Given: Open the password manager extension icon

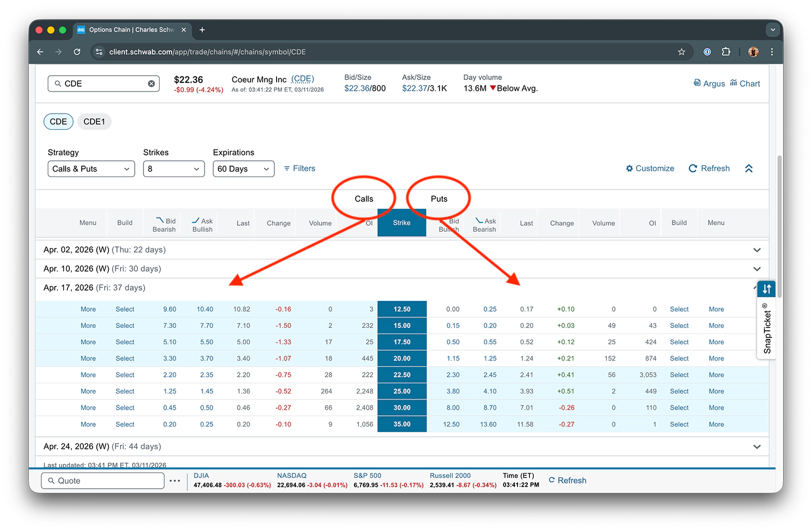Looking at the screenshot, I should click(x=707, y=52).
